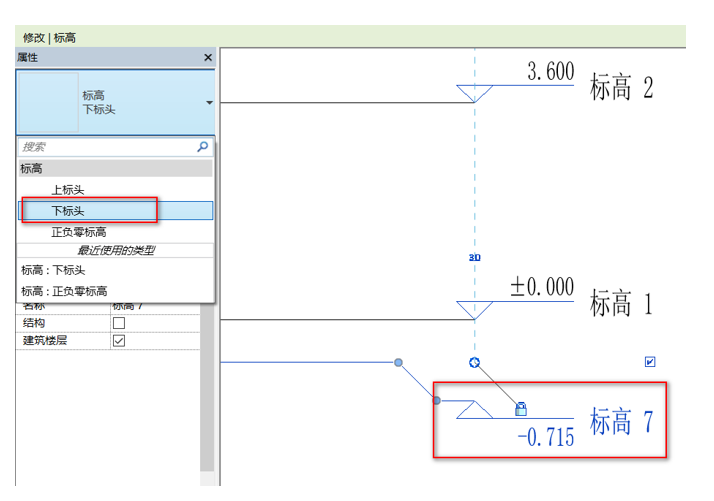Click the 标高 7 level name
Viewport: 714px width, 501px height.
point(621,421)
